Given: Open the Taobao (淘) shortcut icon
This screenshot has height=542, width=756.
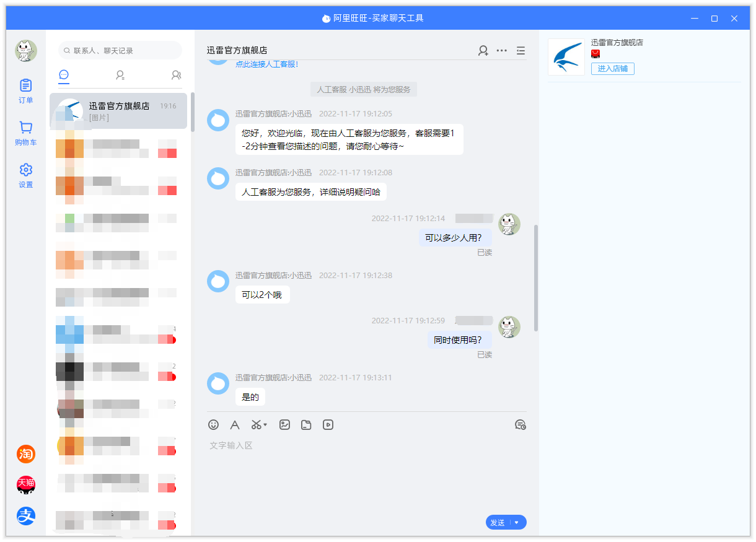Looking at the screenshot, I should point(26,454).
